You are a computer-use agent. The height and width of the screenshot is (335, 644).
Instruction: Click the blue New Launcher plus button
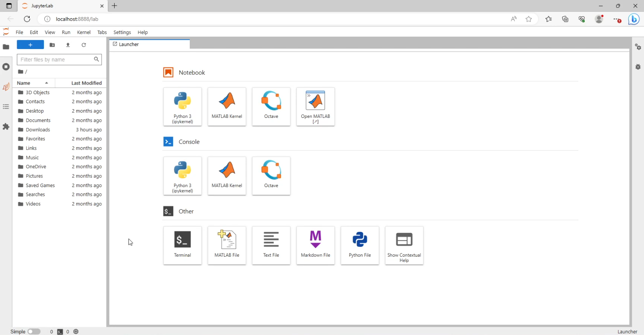pyautogui.click(x=30, y=45)
